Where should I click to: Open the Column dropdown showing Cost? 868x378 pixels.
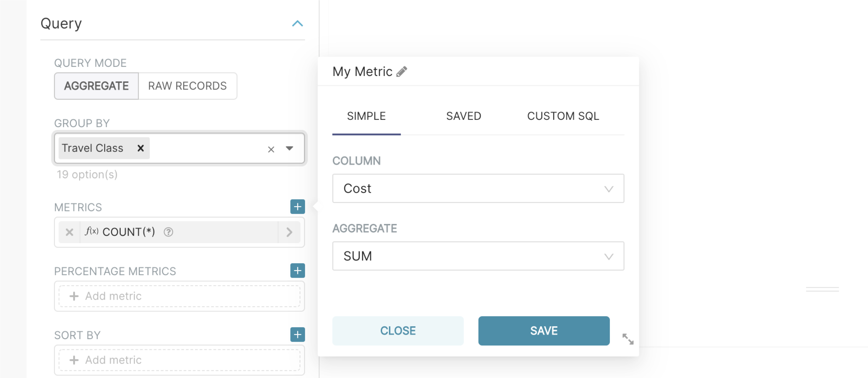(478, 188)
